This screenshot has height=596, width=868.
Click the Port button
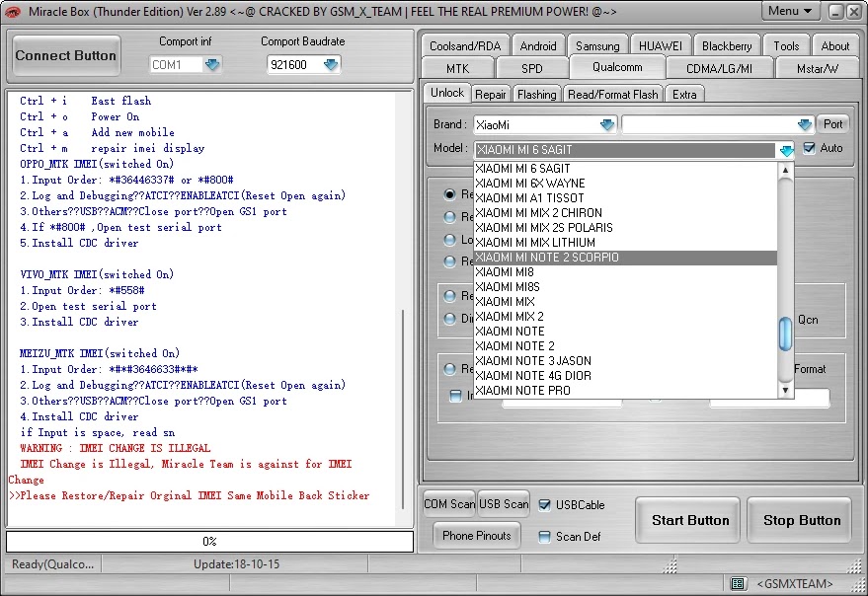click(x=832, y=124)
